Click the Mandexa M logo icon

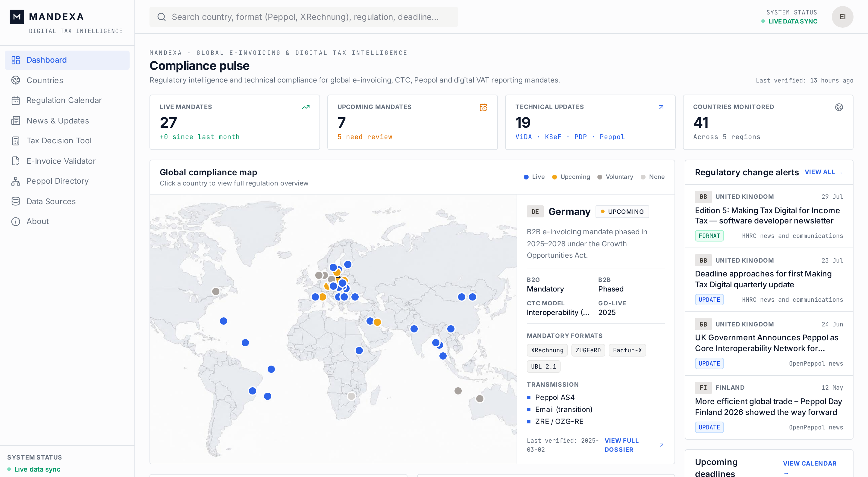pos(17,17)
